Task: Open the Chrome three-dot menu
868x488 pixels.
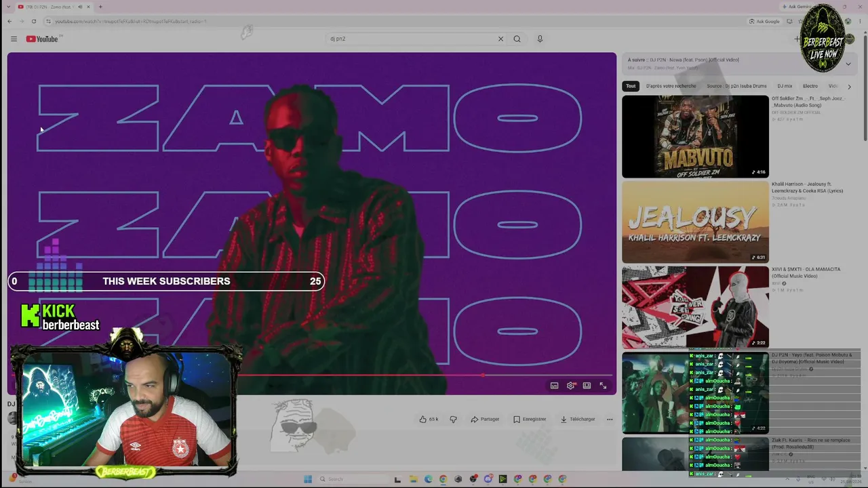Action: [860, 21]
